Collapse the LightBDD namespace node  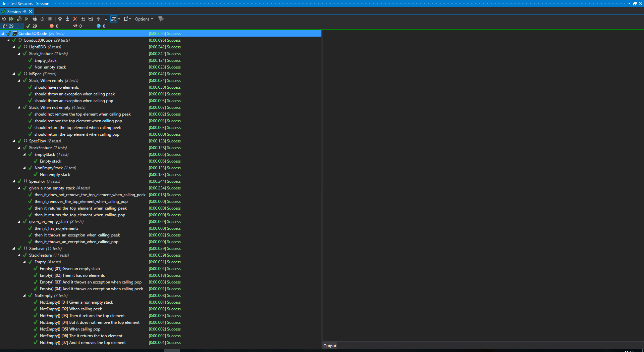[x=14, y=47]
